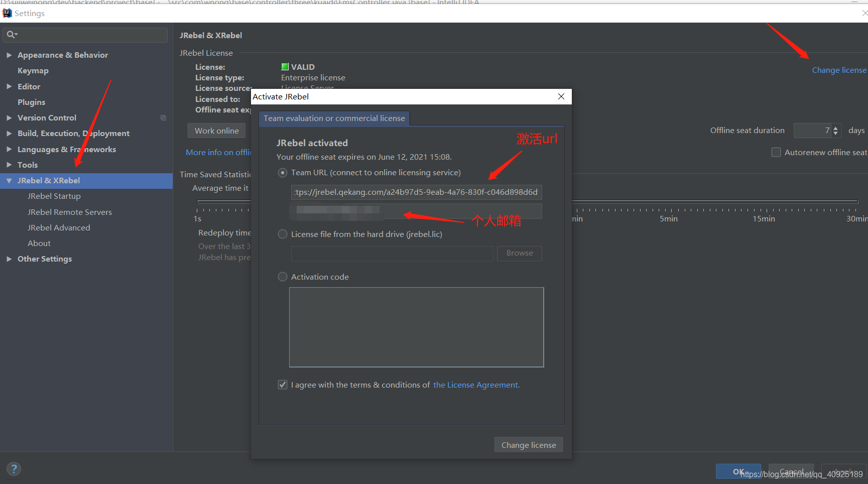Viewport: 868px width, 484px height.
Task: Click the Work online button
Action: 217,131
